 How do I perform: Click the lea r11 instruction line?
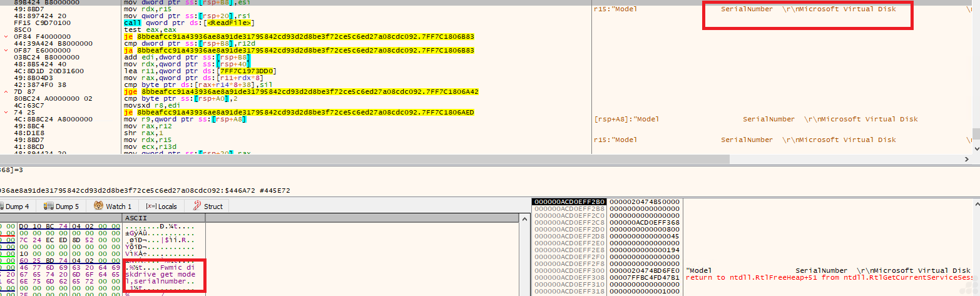(200, 71)
